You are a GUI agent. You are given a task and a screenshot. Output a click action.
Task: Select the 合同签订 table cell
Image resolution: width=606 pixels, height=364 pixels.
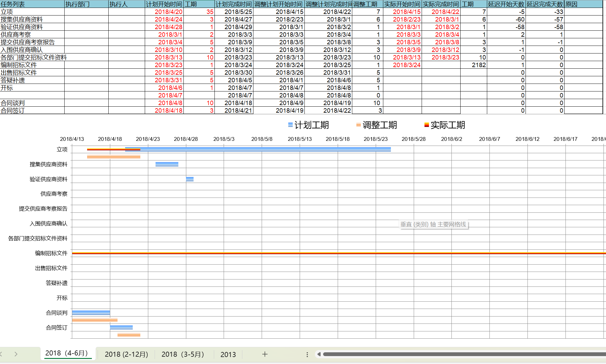[32, 110]
